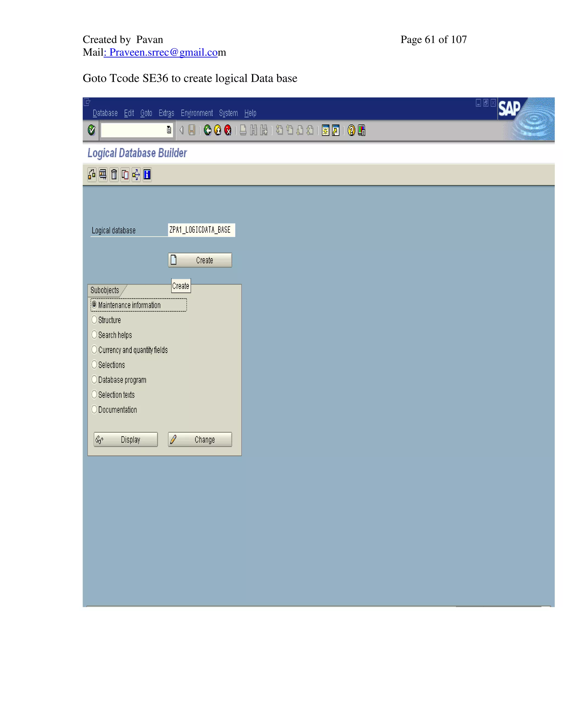This screenshot has width=563, height=728.
Task: Click the 'Logical database' field label
Action: (114, 230)
